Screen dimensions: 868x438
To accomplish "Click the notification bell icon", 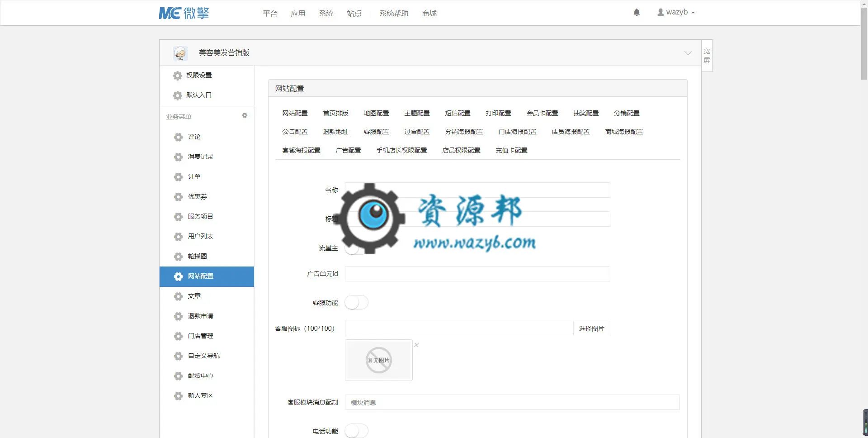I will (637, 13).
